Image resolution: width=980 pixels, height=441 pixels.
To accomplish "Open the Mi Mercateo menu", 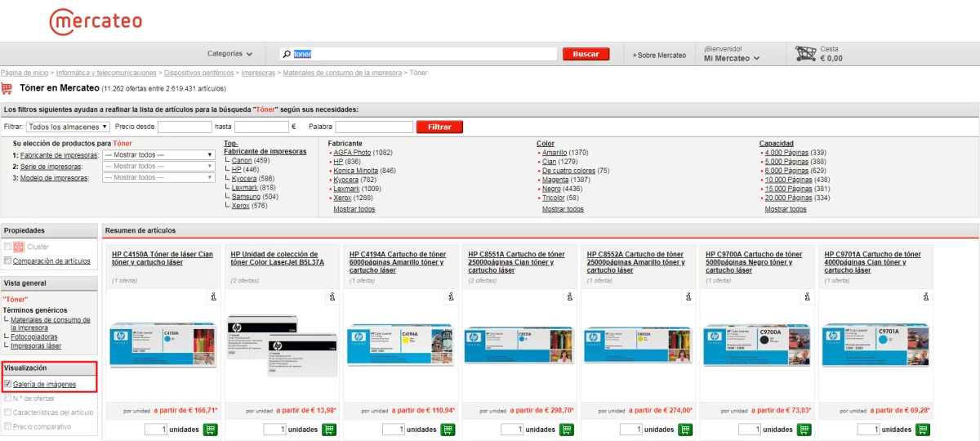I will tap(732, 59).
